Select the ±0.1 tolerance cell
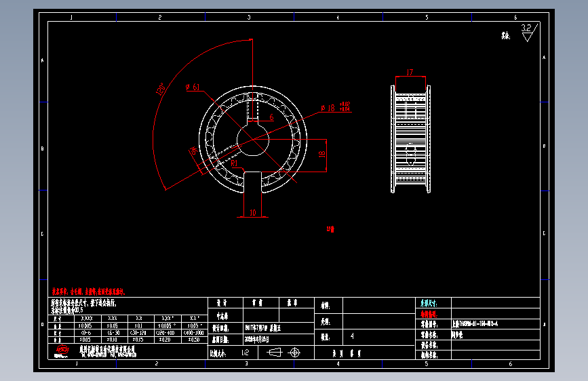This screenshot has height=381, width=588. pyautogui.click(x=140, y=326)
